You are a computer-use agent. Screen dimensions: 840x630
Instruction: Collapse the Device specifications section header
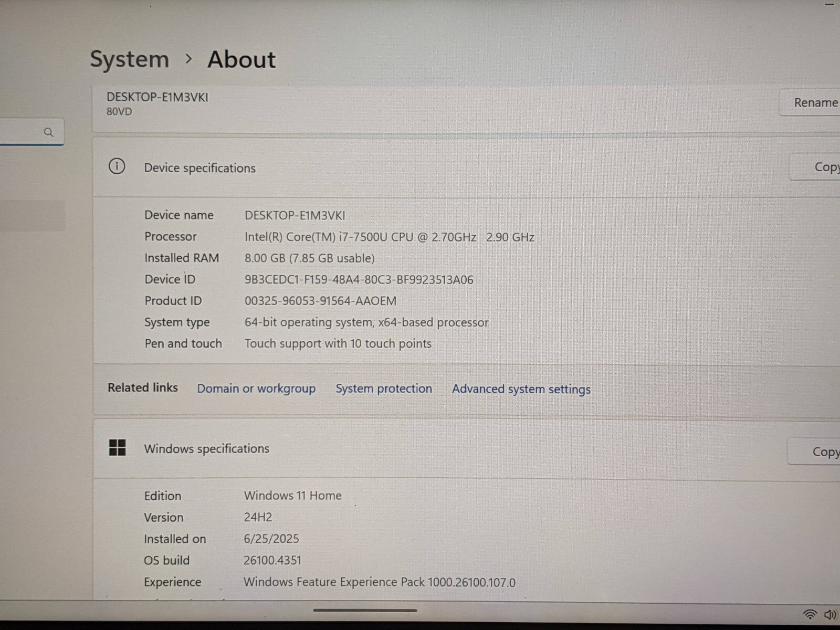pos(420,168)
